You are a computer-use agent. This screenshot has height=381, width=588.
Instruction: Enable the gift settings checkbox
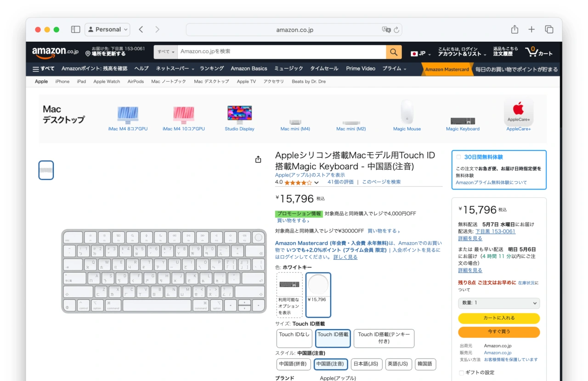[461, 373]
